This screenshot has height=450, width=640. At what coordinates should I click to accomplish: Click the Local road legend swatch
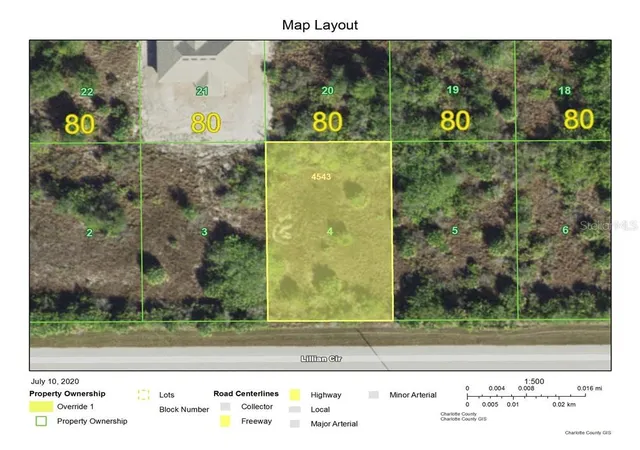coord(295,409)
